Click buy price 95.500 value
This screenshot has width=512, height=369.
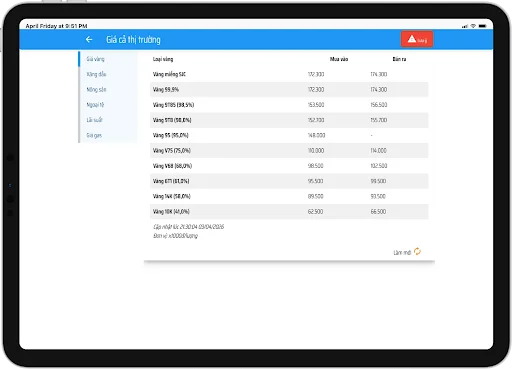[315, 181]
